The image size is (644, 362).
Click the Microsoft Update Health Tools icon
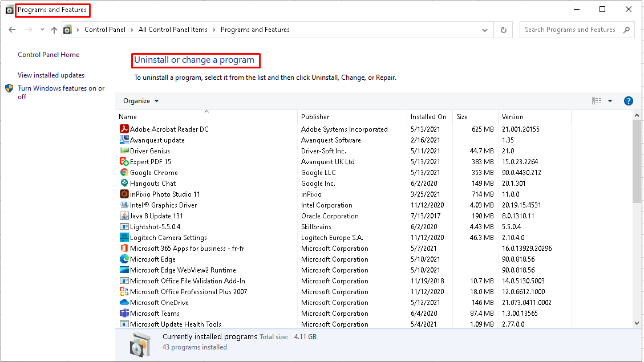[x=124, y=324]
